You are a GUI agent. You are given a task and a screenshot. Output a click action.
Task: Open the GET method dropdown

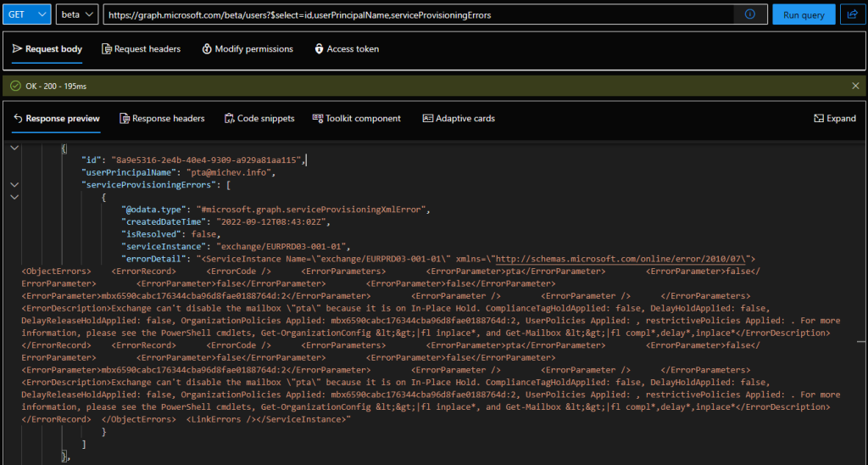coord(27,14)
